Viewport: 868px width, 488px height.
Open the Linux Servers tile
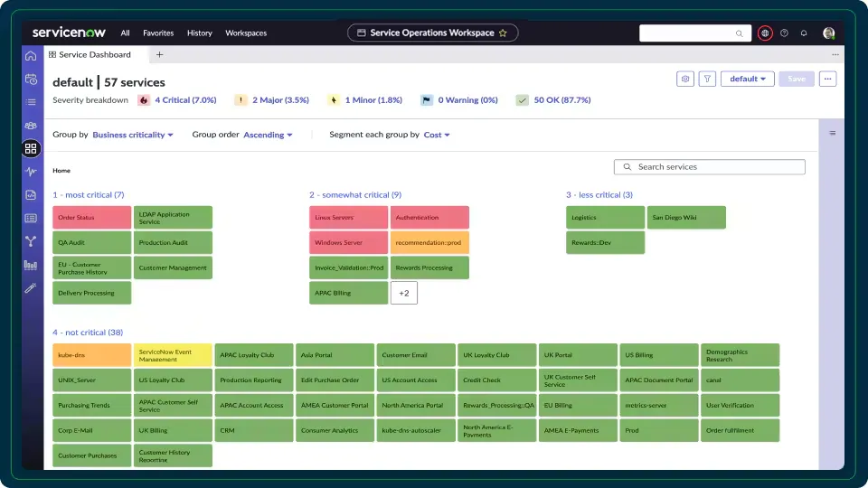pyautogui.click(x=349, y=218)
